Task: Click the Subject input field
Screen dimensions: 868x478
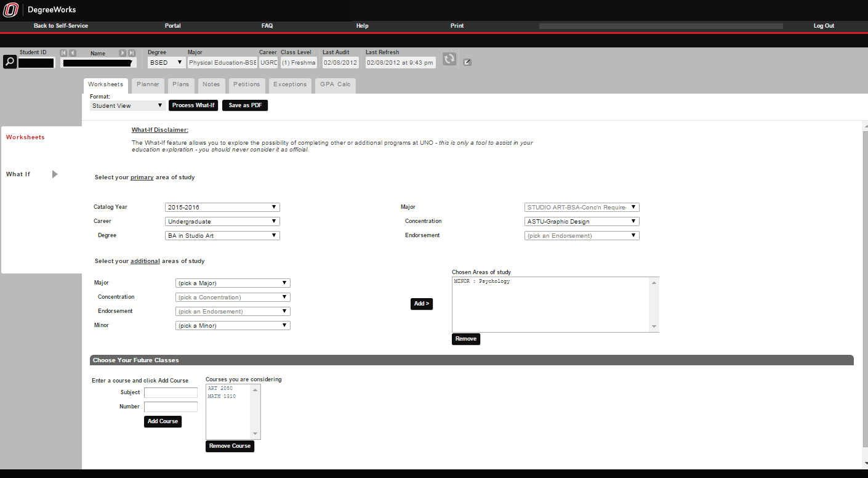Action: tap(171, 392)
